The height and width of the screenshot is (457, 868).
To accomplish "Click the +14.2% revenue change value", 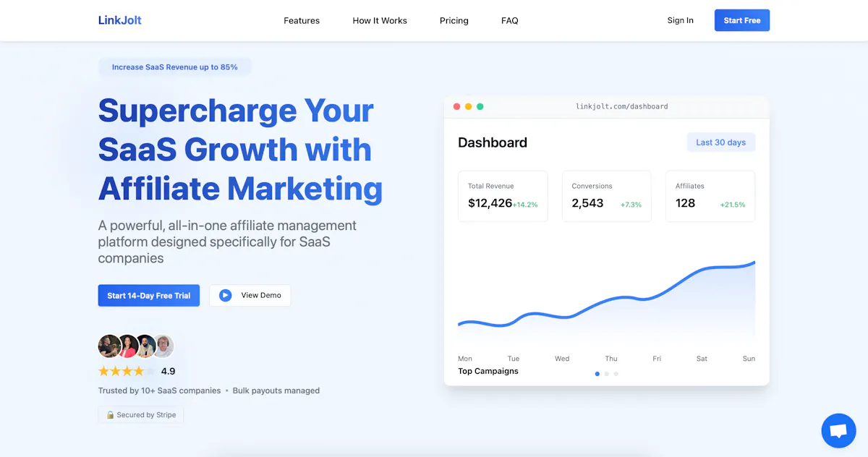I will click(525, 205).
